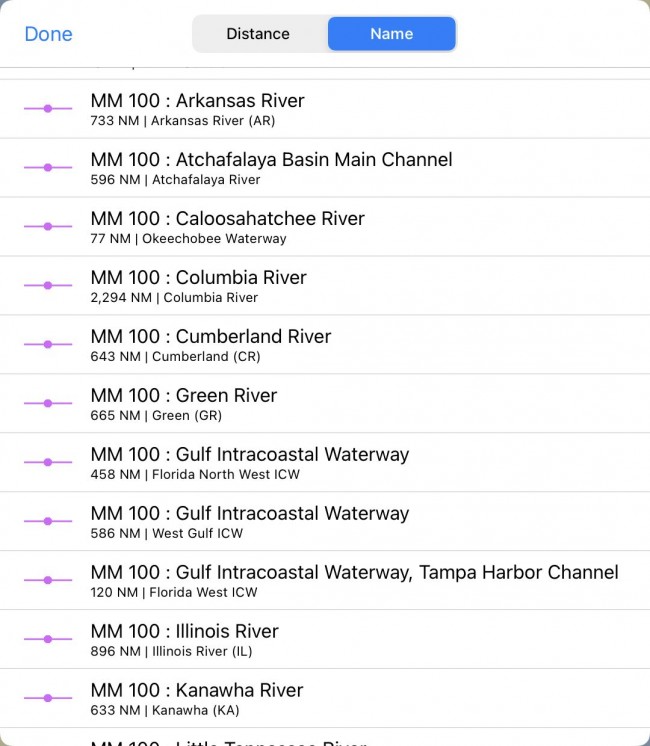
Task: Choose MM 100 : Illinois River title
Action: point(184,632)
